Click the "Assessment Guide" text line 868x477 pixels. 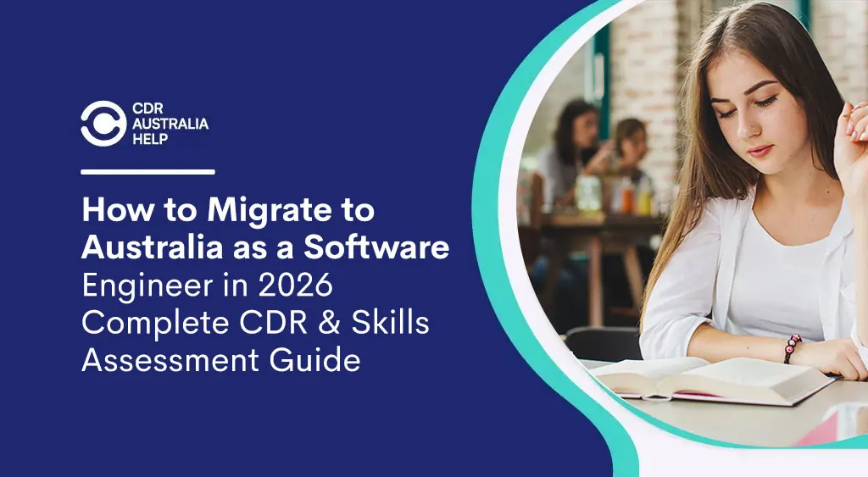(220, 361)
